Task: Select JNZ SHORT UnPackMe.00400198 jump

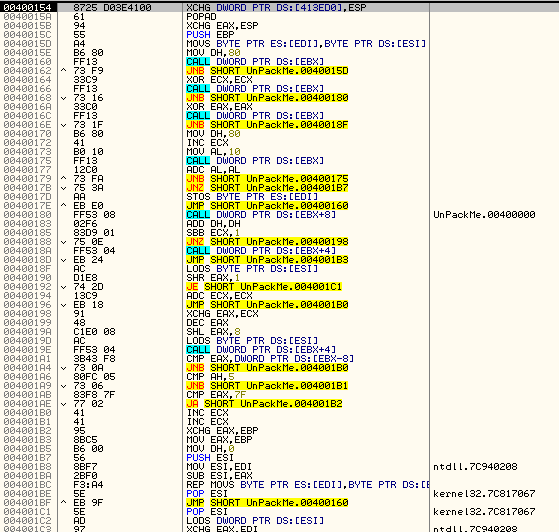Action: pyautogui.click(x=267, y=242)
